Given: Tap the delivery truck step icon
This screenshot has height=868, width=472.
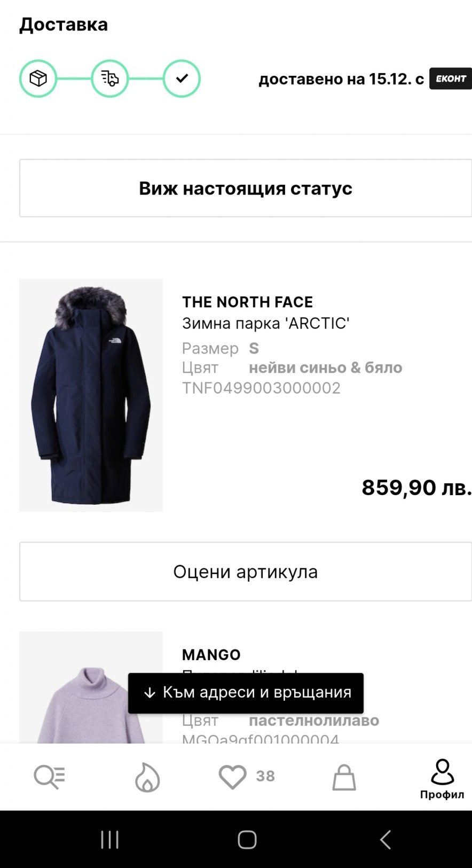Looking at the screenshot, I should pos(110,79).
